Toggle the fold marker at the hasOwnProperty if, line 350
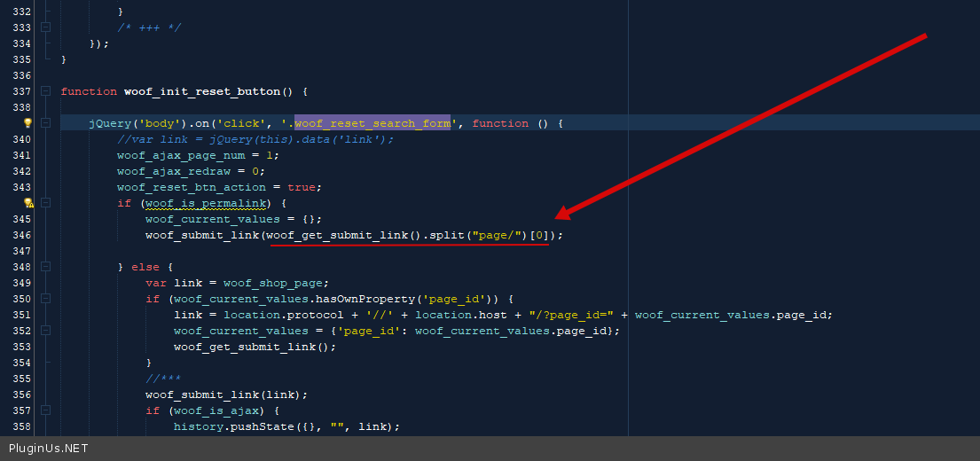 [45, 299]
